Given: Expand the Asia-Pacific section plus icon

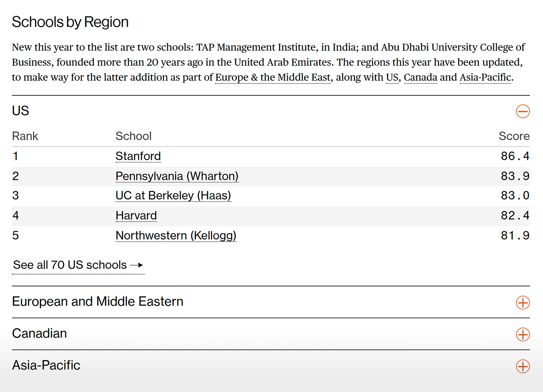Looking at the screenshot, I should pos(523,366).
